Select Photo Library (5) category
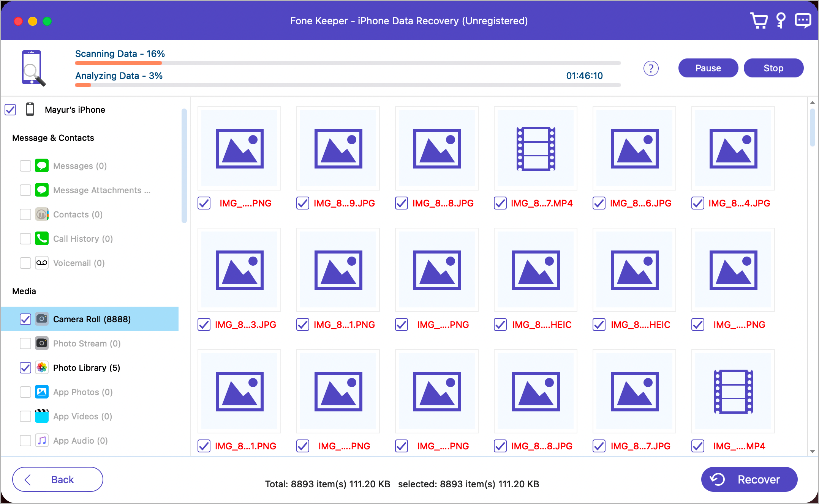The width and height of the screenshot is (819, 504). [87, 368]
